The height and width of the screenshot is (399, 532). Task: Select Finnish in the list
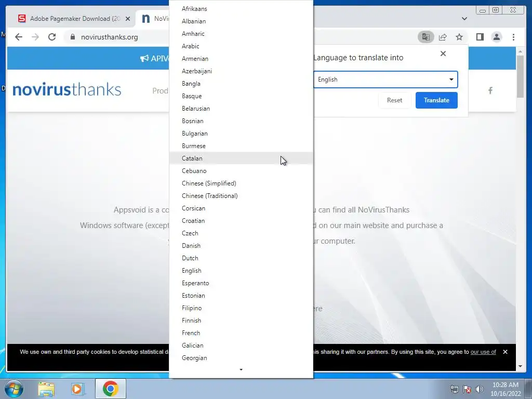click(x=241, y=320)
